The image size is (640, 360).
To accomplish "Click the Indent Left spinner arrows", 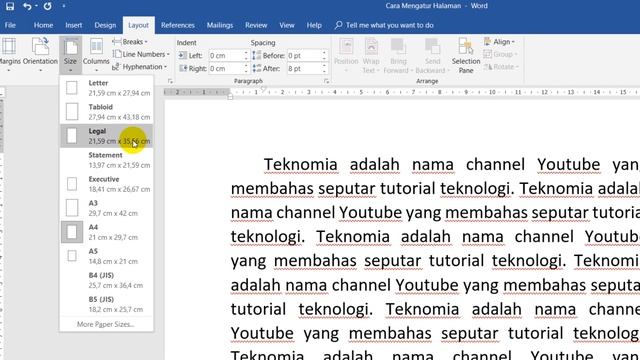I will pyautogui.click(x=246, y=56).
